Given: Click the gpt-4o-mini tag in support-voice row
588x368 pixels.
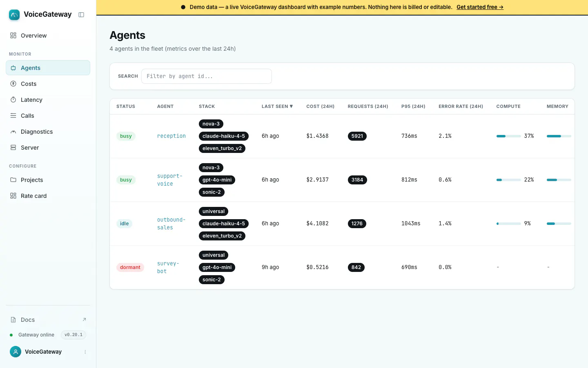Looking at the screenshot, I should [217, 180].
